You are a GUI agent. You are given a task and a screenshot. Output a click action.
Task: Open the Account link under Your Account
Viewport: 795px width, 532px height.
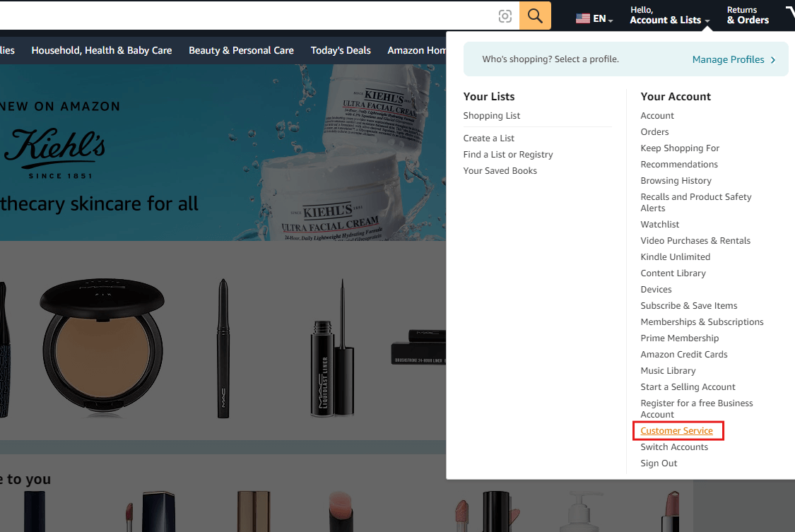657,116
